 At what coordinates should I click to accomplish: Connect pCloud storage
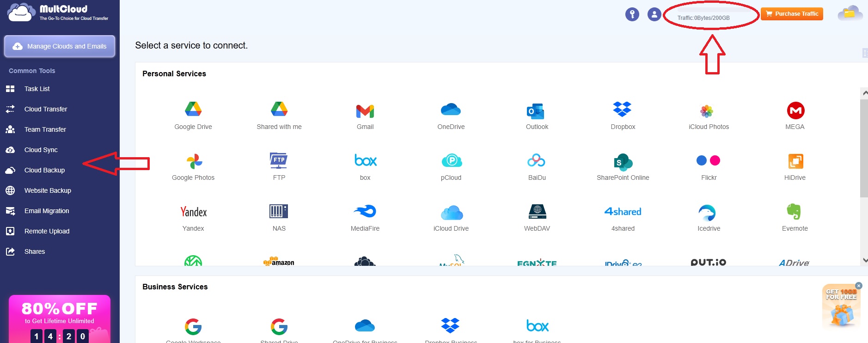click(451, 166)
